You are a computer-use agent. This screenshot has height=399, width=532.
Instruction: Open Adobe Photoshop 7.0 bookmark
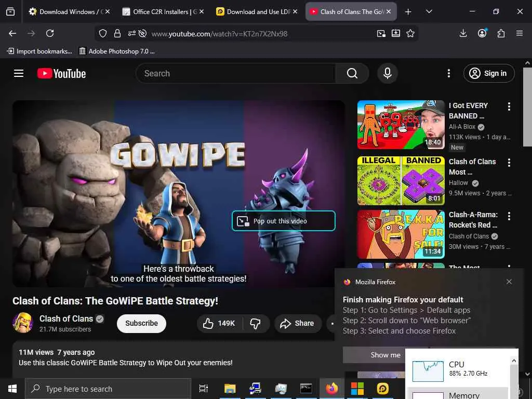(x=117, y=51)
